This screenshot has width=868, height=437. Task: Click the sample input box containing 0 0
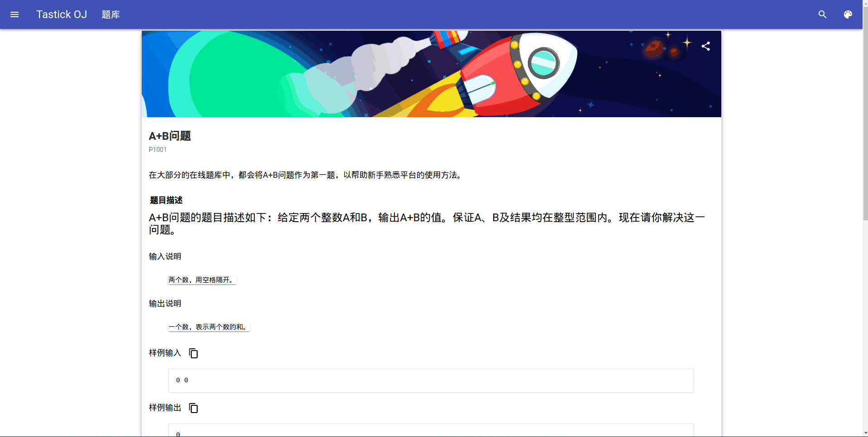431,380
